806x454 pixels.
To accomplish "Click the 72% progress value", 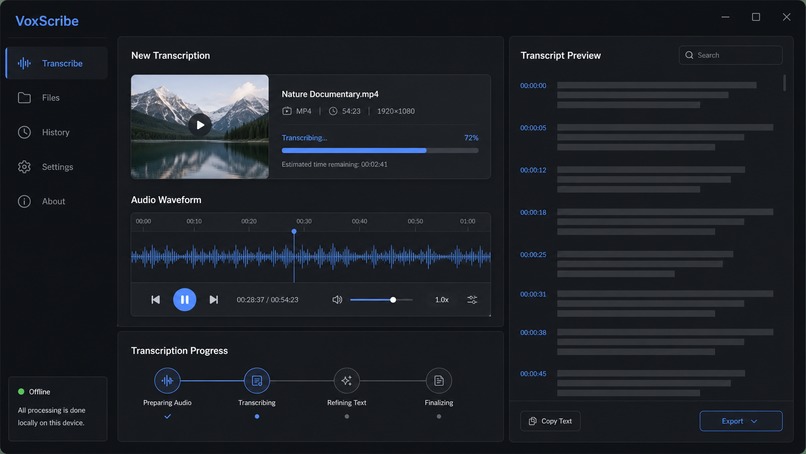I will click(471, 138).
